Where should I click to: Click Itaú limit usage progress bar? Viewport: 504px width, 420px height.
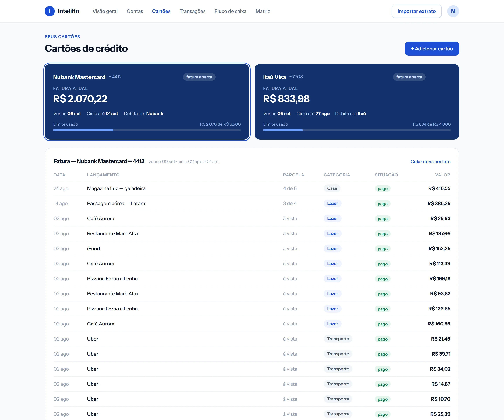(357, 130)
